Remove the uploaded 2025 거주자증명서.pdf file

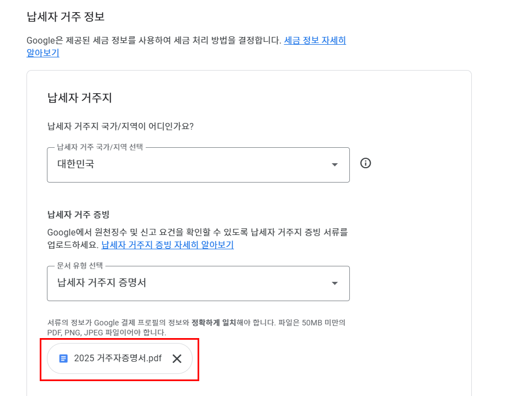[177, 358]
